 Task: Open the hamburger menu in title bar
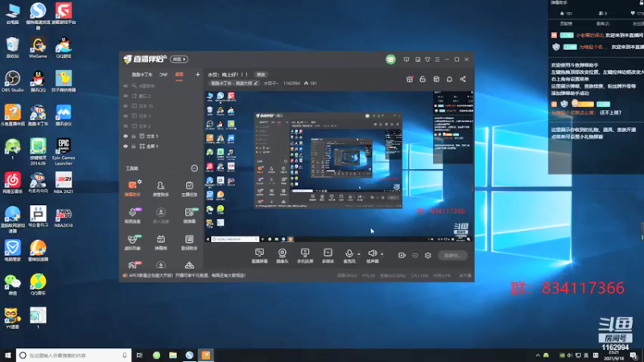(437, 60)
